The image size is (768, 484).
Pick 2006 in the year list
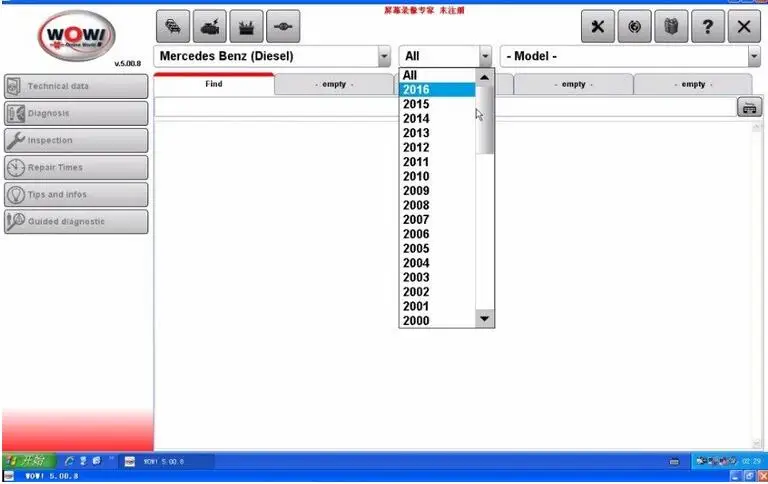pyautogui.click(x=437, y=234)
